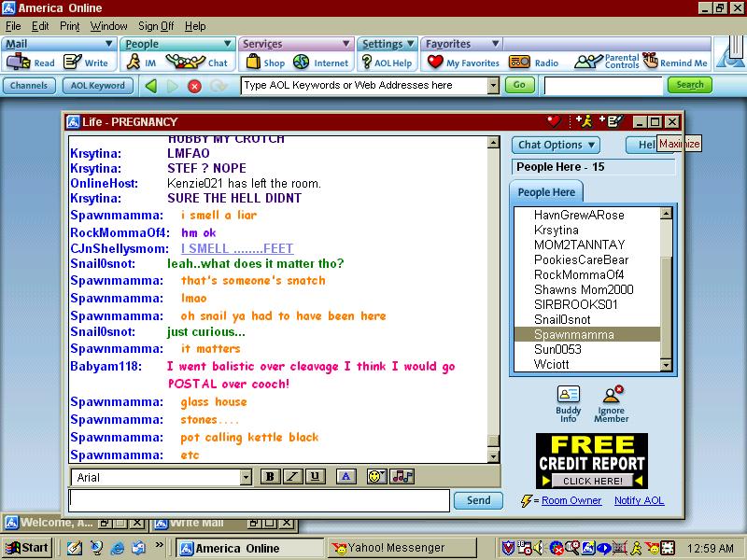This screenshot has height=560, width=747.
Task: Click the Notify AOL link
Action: pos(639,500)
